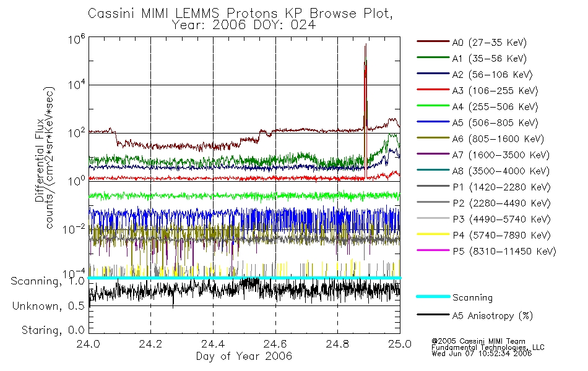Click the x-axis tick label 24.8

pyautogui.click(x=337, y=344)
